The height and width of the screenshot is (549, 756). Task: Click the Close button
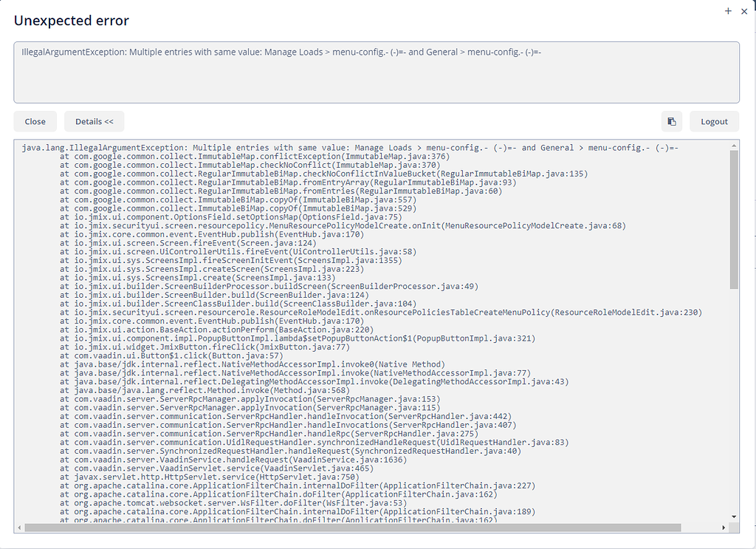35,122
